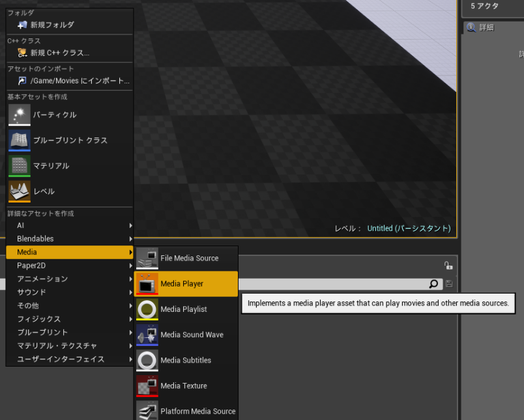Screen dimensions: 524x420
Task: Click the search magnifier icon
Action: click(433, 284)
